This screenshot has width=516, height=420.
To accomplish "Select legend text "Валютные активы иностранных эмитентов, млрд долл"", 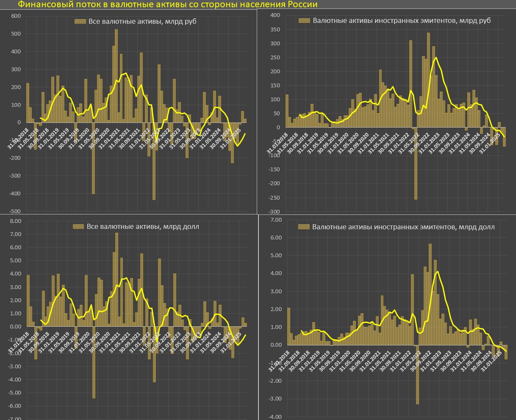I will (403, 227).
